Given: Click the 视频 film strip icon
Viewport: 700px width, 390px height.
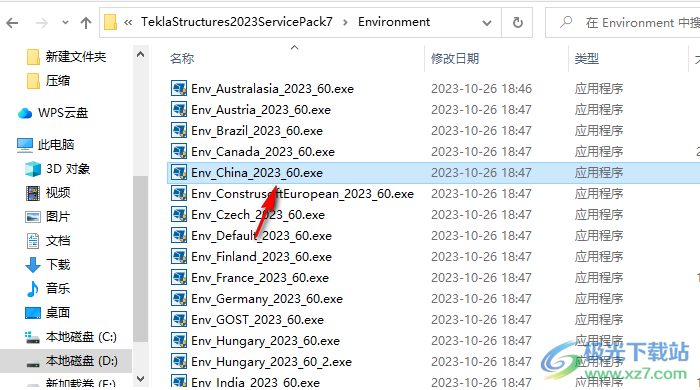Looking at the screenshot, I should click(x=33, y=193).
